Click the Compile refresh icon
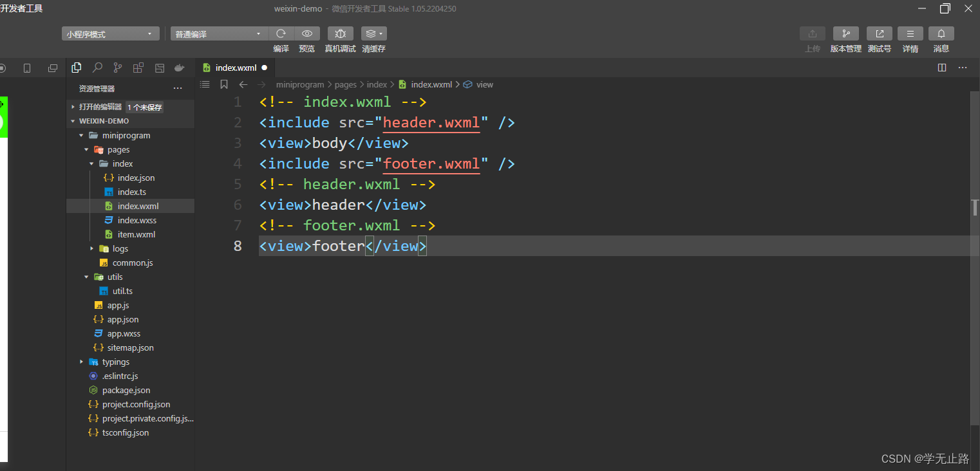 [x=281, y=33]
